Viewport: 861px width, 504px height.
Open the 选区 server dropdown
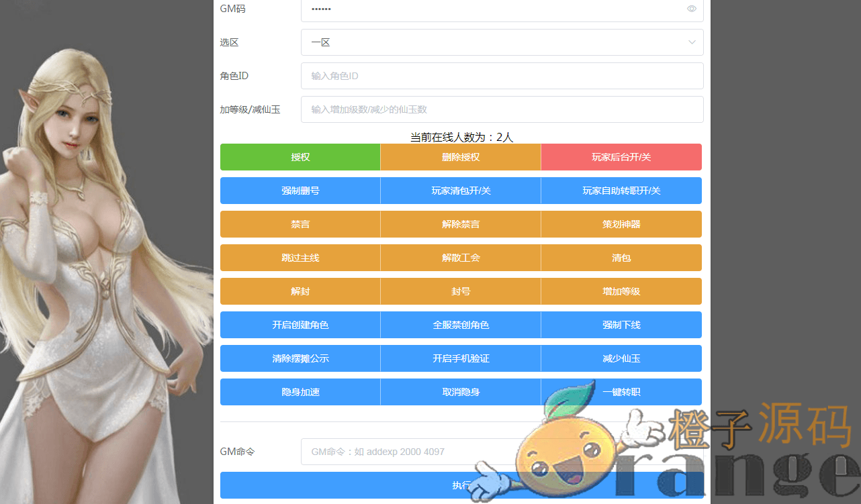point(502,42)
